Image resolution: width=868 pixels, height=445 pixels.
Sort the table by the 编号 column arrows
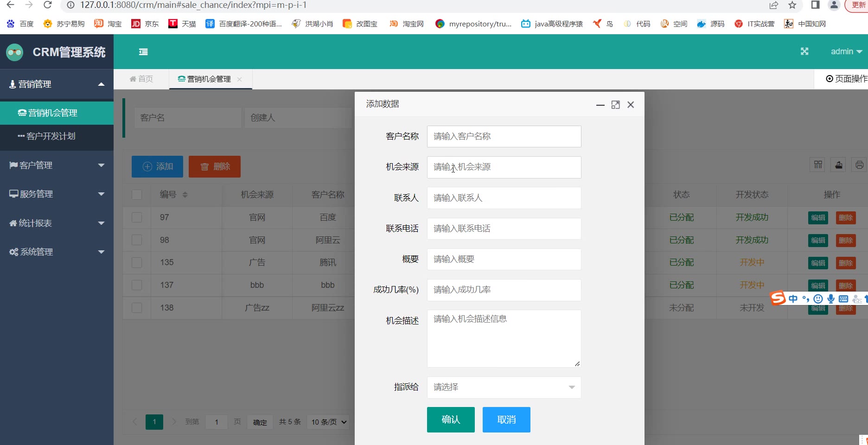[x=185, y=195]
